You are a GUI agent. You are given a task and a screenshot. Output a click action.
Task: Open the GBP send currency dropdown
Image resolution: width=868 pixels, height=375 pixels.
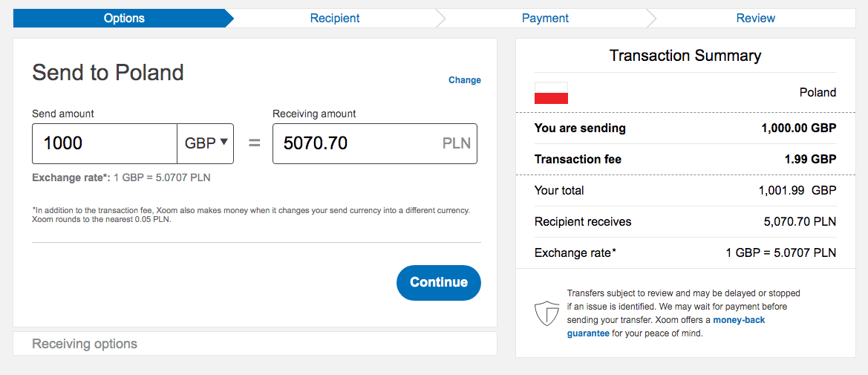click(206, 143)
